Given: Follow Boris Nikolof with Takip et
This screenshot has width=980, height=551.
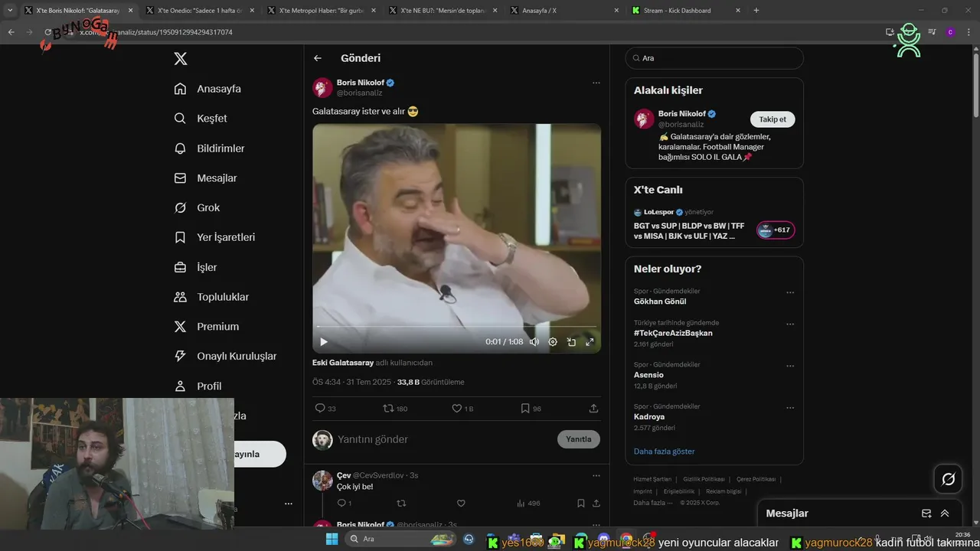Looking at the screenshot, I should pos(773,119).
